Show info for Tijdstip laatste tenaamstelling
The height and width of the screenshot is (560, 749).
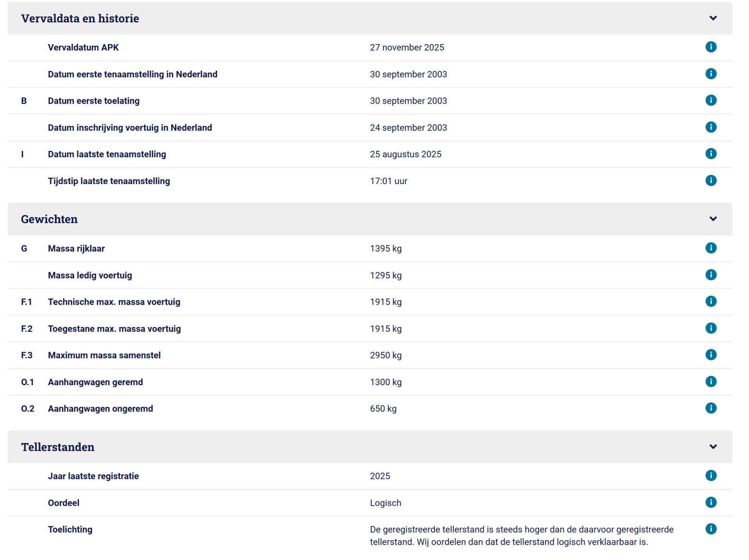(x=711, y=180)
